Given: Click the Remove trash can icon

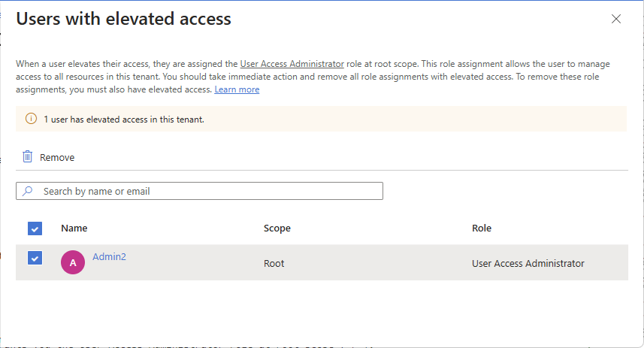Looking at the screenshot, I should (28, 156).
